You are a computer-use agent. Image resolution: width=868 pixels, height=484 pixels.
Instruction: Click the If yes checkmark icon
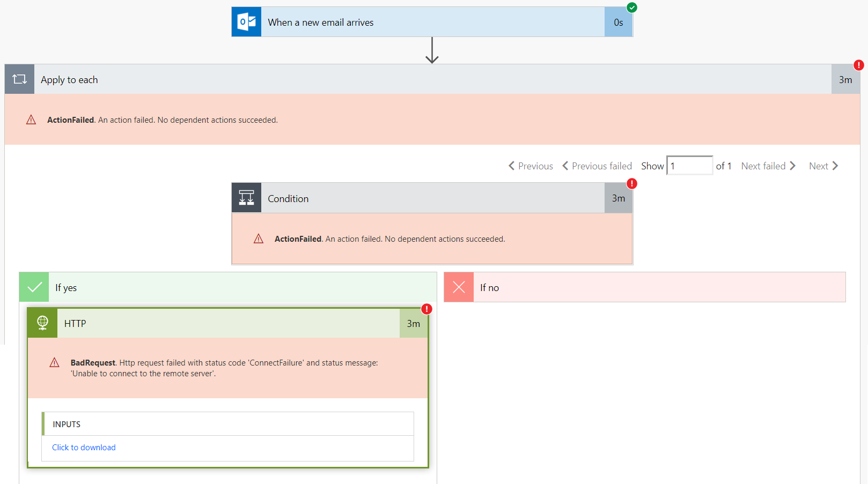[34, 287]
